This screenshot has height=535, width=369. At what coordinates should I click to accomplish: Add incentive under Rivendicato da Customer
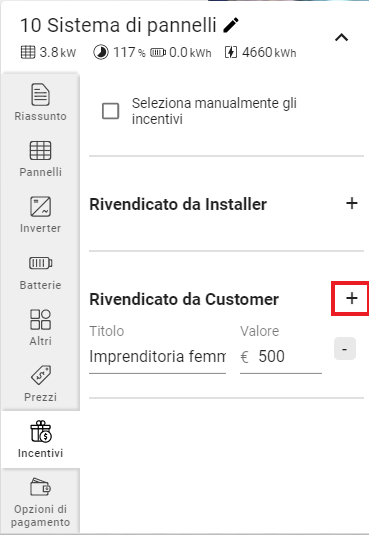point(352,299)
